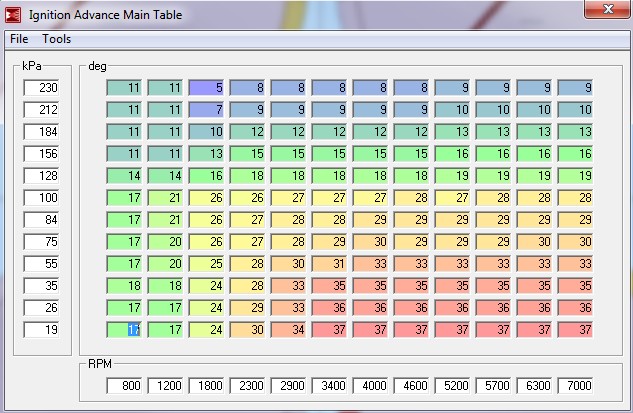Click the purple cell with value 7
633x413 pixels.
pyautogui.click(x=206, y=110)
